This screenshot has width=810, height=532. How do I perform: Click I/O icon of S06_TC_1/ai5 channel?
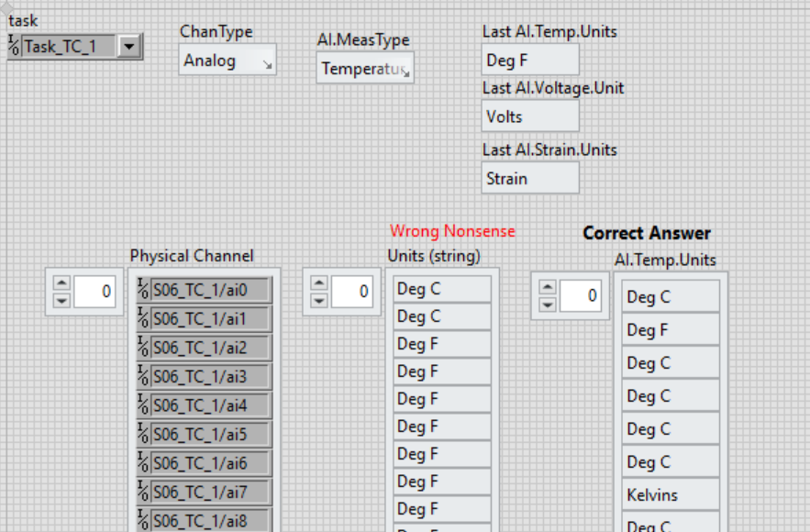[143, 435]
